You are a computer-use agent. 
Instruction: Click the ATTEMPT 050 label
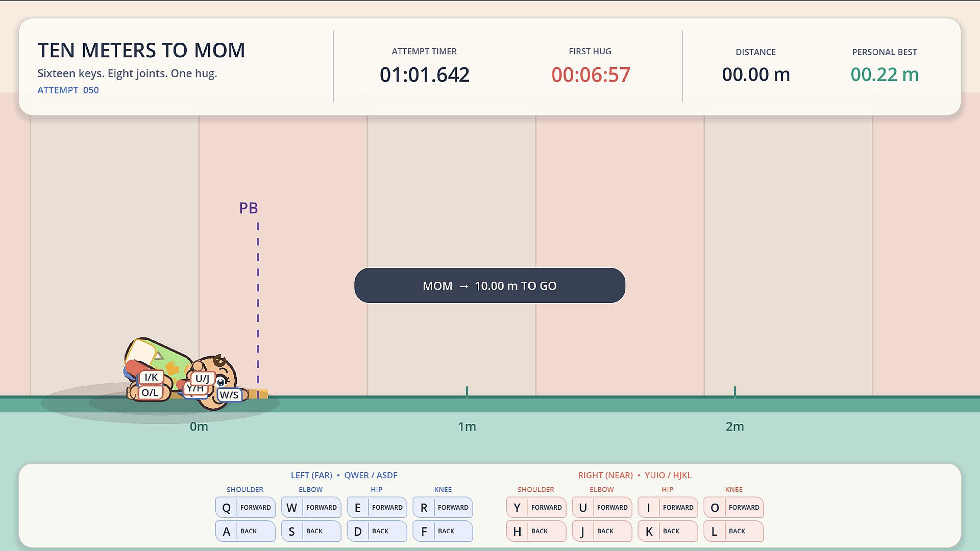point(68,90)
